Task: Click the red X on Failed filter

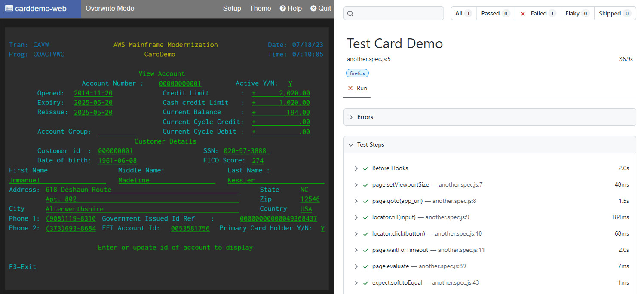Action: [523, 14]
